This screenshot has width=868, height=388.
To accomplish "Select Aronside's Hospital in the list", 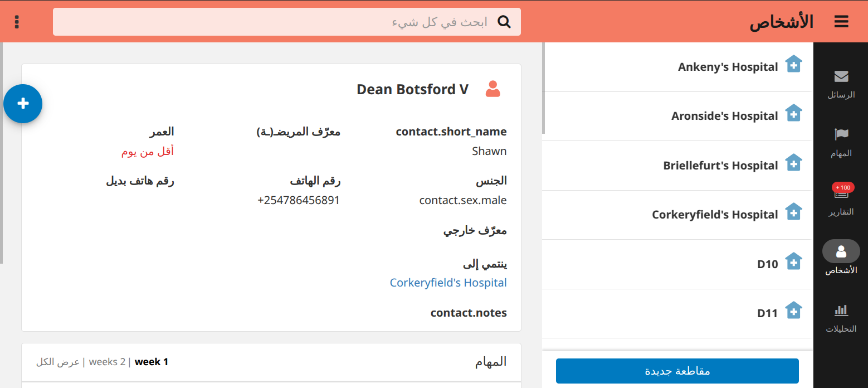I will 677,116.
